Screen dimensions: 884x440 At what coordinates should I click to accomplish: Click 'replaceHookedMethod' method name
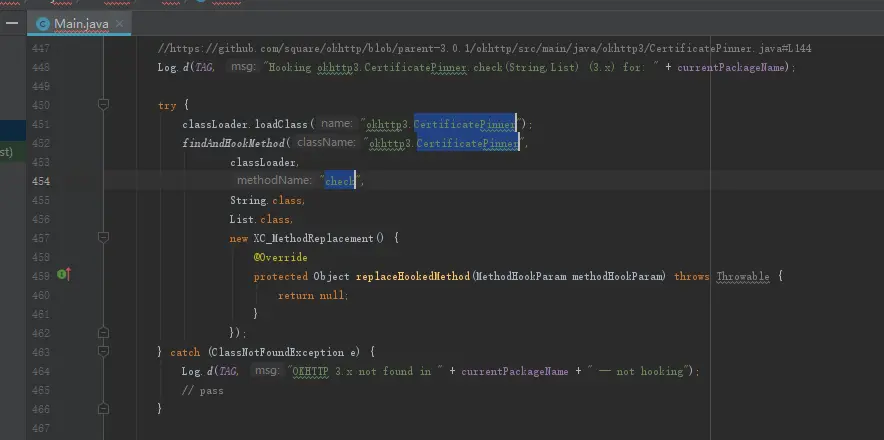click(x=413, y=276)
